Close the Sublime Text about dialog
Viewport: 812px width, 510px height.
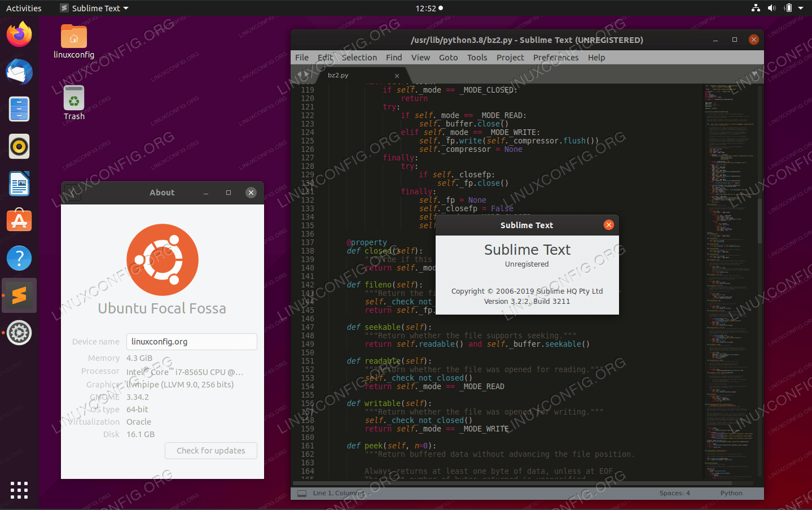(608, 225)
